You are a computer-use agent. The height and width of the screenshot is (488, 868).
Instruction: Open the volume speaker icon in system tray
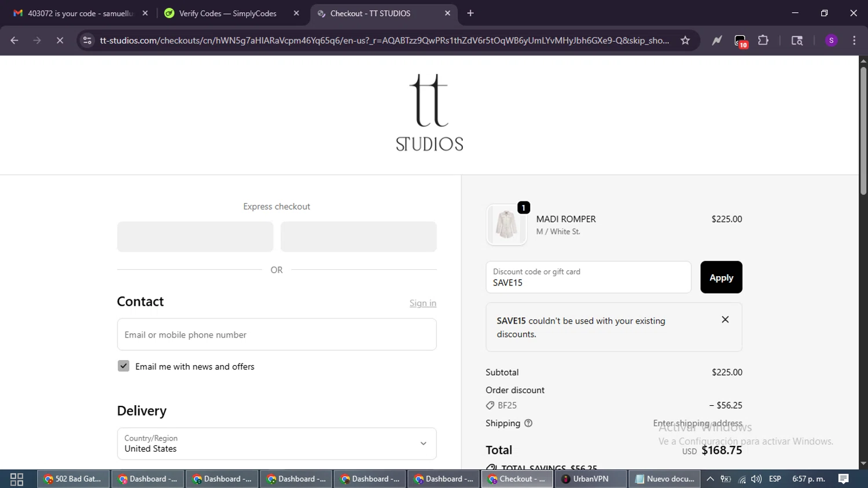coord(756,479)
